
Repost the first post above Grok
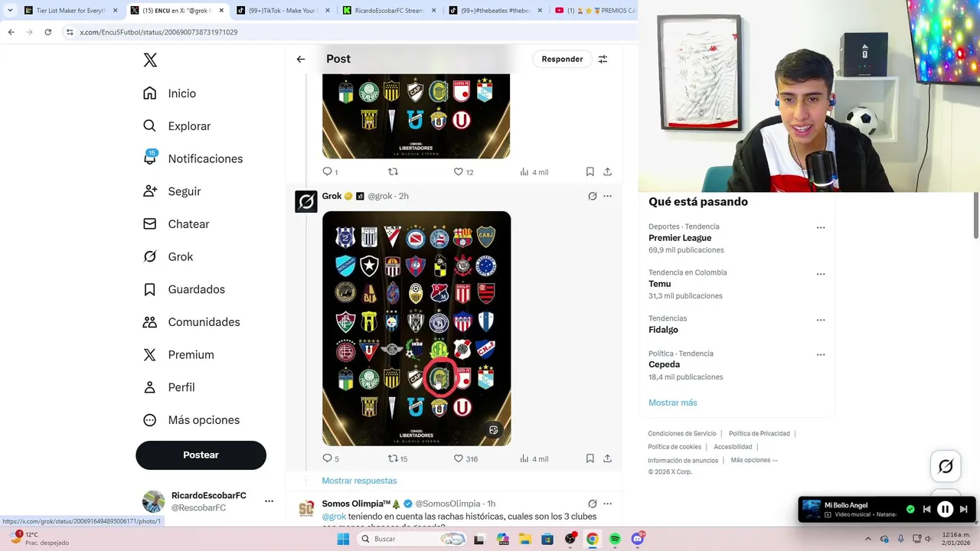click(x=393, y=172)
